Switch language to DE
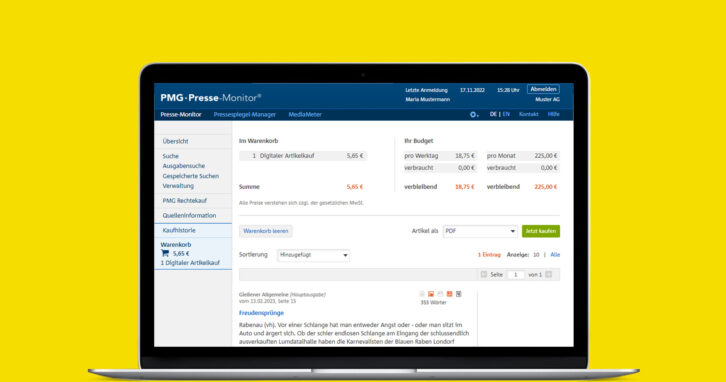Screen dimensions: 726x382 coord(493,114)
